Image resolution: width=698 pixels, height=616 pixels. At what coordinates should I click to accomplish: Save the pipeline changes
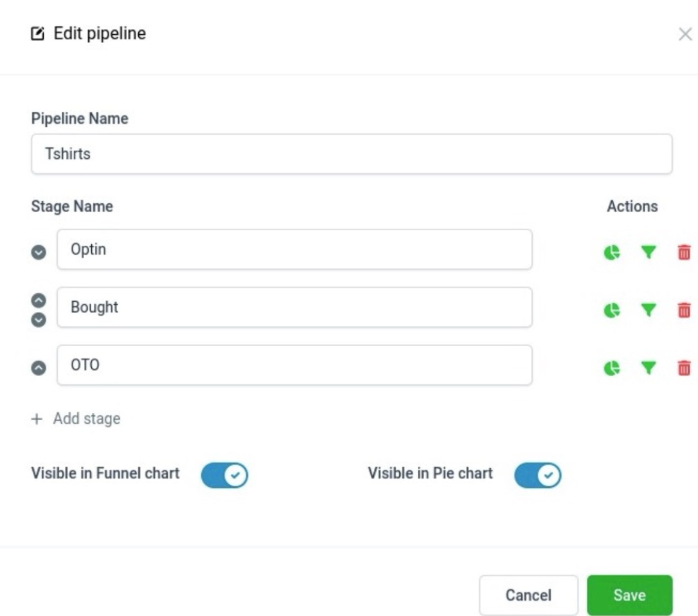(629, 595)
